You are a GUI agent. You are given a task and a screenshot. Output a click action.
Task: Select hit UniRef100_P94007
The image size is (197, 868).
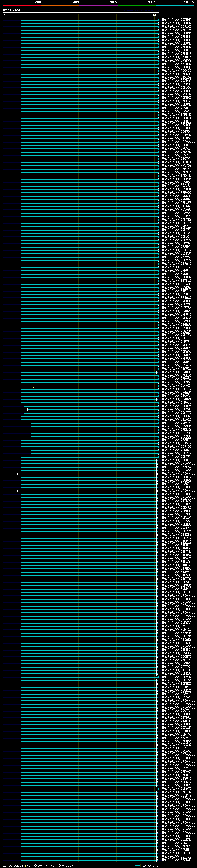(177, 372)
